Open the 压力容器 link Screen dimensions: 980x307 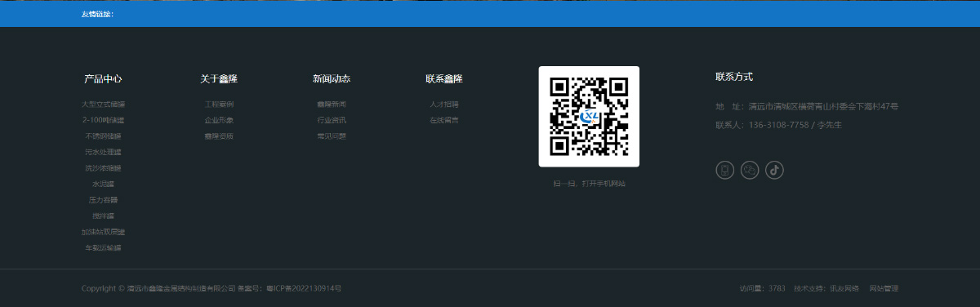tap(103, 200)
